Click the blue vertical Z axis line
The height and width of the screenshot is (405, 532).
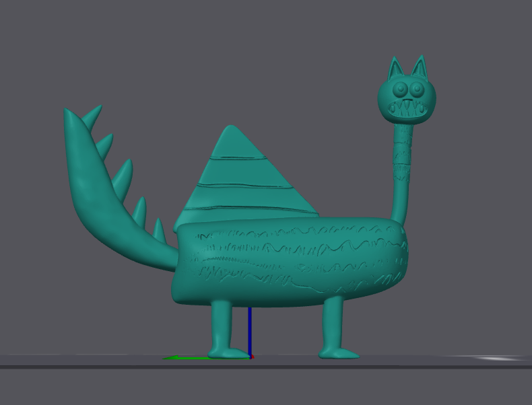click(250, 332)
